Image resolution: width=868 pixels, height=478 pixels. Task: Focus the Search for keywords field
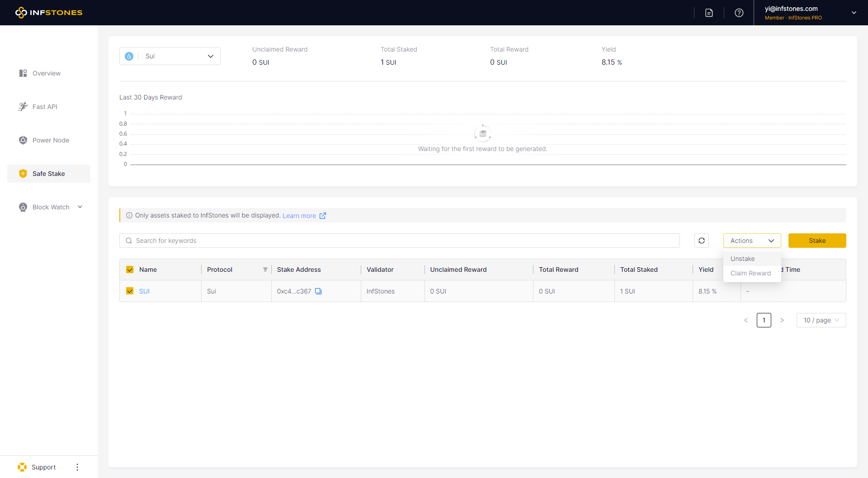tap(400, 241)
